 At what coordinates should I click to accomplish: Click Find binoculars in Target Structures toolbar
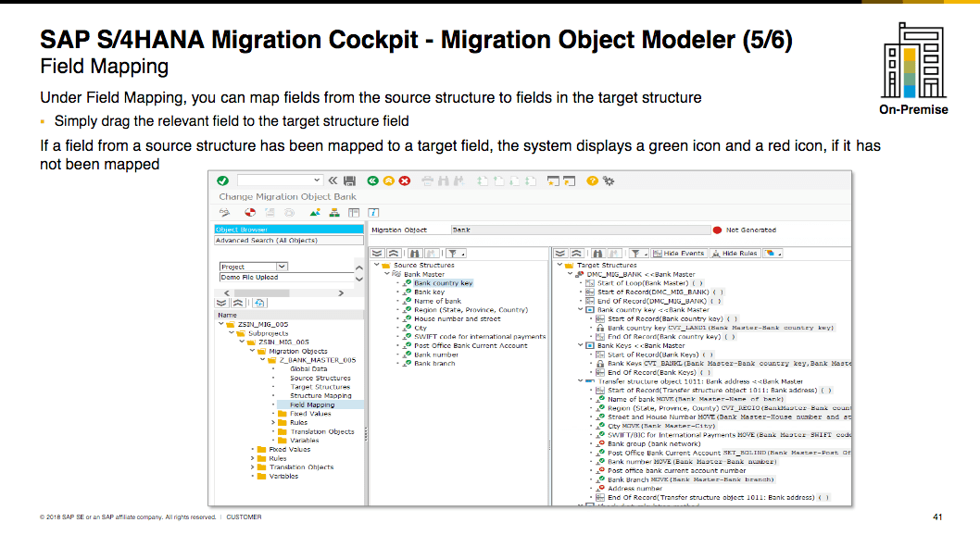(x=597, y=254)
